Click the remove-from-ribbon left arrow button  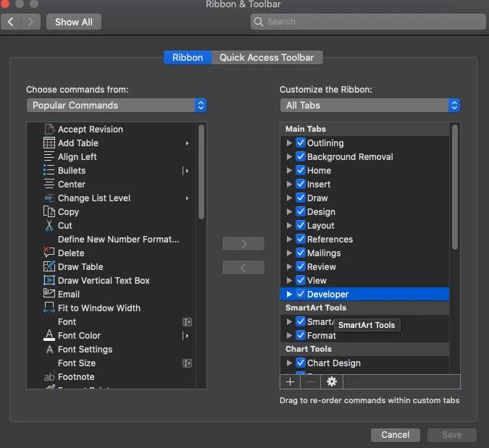tap(243, 267)
